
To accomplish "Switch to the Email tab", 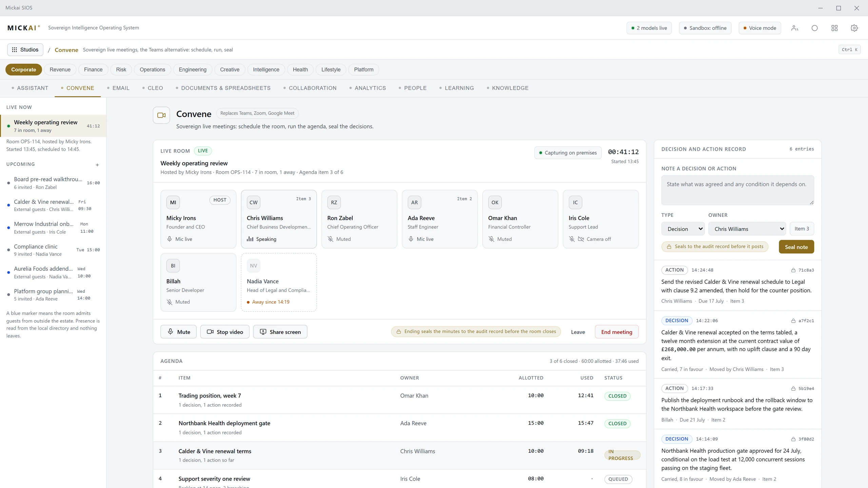I will (x=118, y=88).
